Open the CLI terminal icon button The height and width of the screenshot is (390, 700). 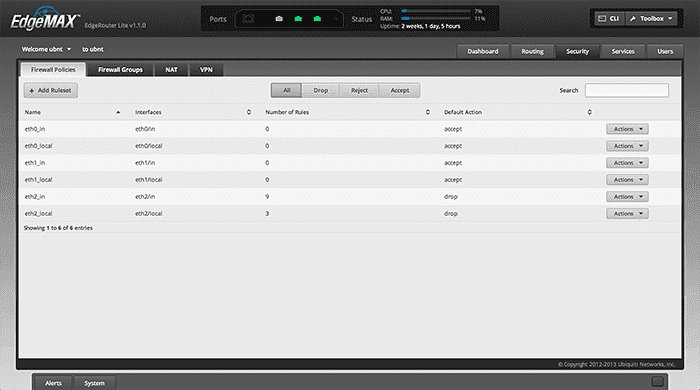(609, 19)
